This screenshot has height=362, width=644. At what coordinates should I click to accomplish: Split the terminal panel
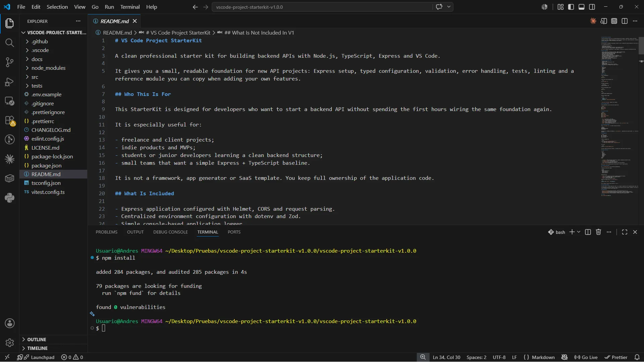coord(588,232)
